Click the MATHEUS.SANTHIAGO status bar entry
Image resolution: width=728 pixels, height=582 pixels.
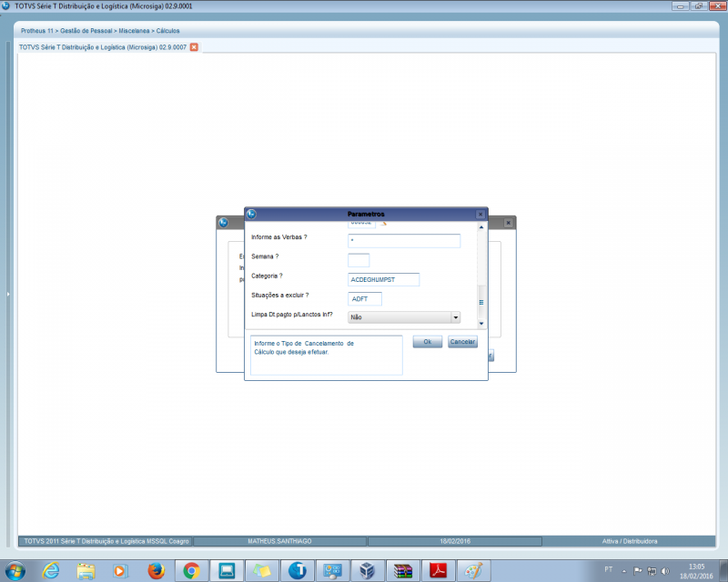pos(279,541)
